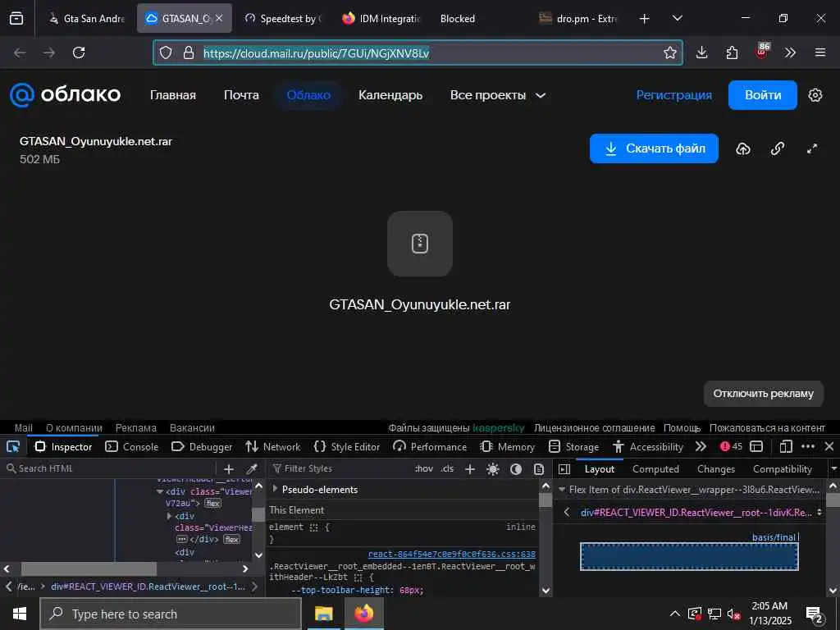This screenshot has width=840, height=630.
Task: Click the red extension icon with 86 badge
Action: (762, 52)
